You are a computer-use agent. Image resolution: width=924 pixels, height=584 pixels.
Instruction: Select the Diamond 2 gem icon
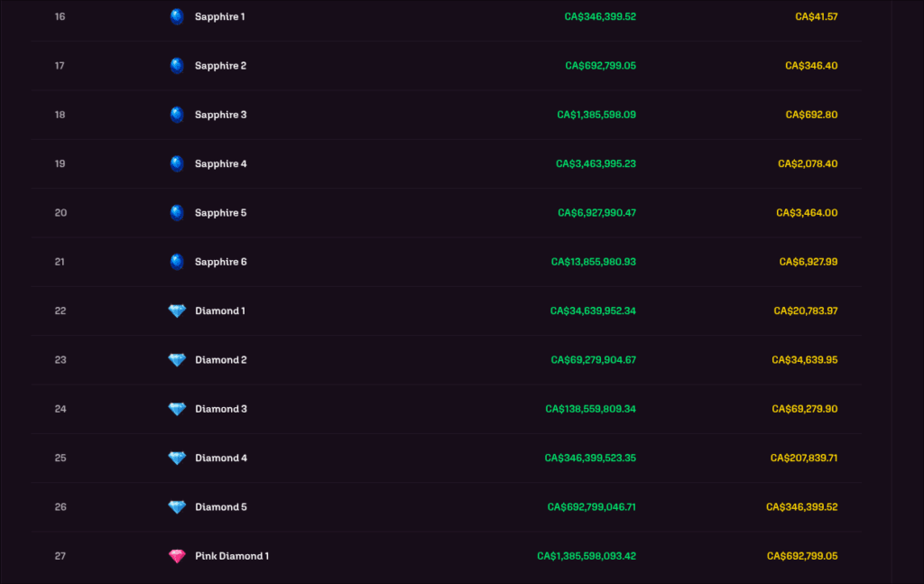pyautogui.click(x=177, y=359)
